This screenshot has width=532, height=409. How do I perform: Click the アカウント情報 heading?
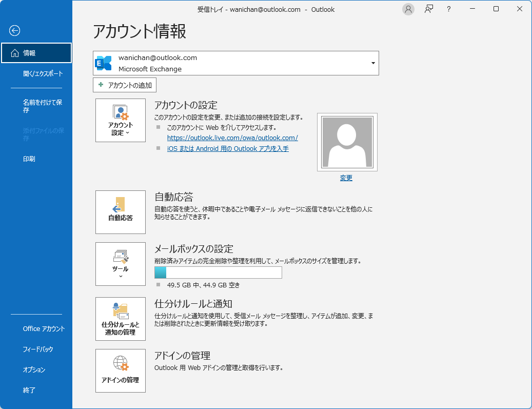point(140,32)
